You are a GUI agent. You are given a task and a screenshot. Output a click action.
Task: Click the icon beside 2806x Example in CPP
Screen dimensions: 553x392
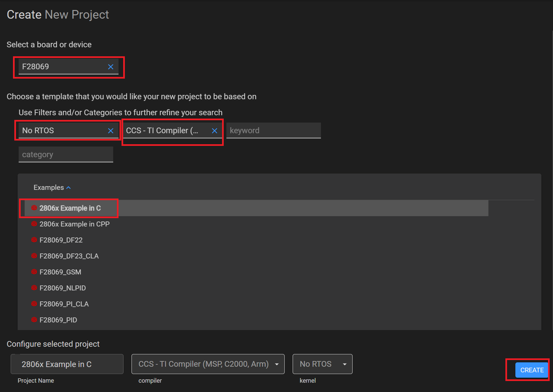click(x=34, y=224)
